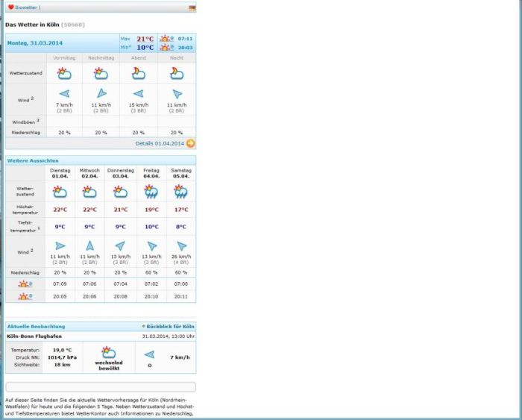
Task: Click Donnerstag 03.04. weather icon
Action: click(x=121, y=192)
